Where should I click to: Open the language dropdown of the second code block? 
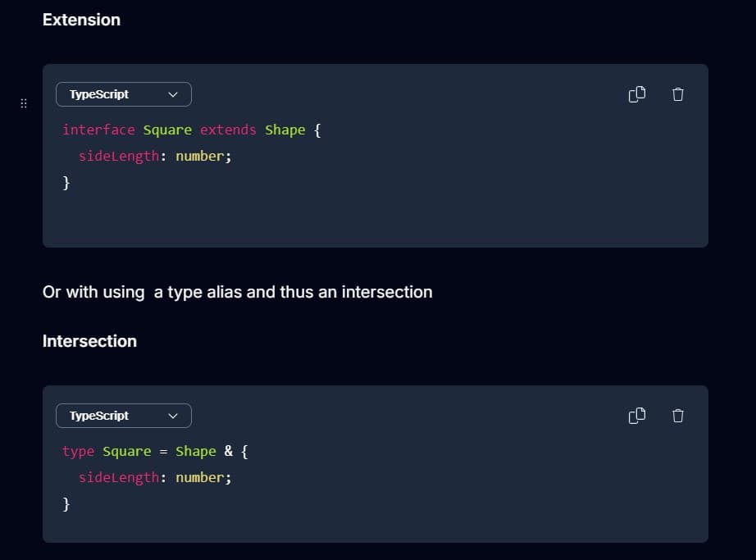click(x=123, y=416)
